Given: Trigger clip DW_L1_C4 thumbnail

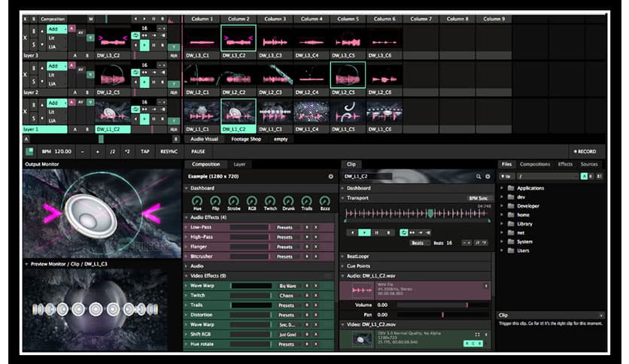Looking at the screenshot, I should pos(311,112).
